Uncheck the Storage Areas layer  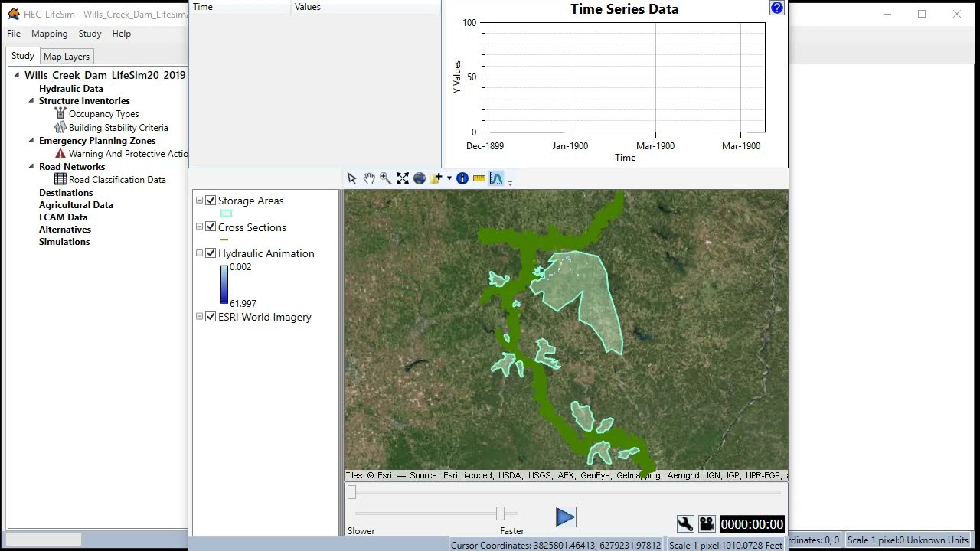click(x=211, y=201)
